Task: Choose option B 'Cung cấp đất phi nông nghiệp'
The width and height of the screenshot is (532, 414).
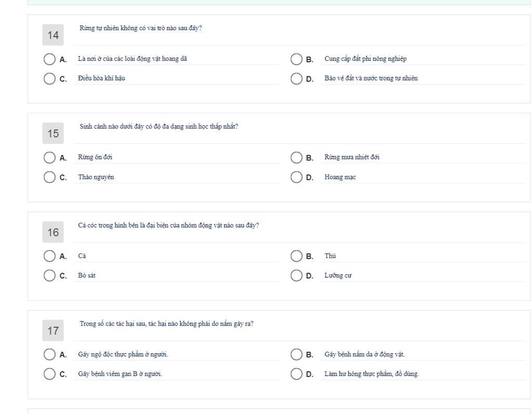Action: coord(297,59)
